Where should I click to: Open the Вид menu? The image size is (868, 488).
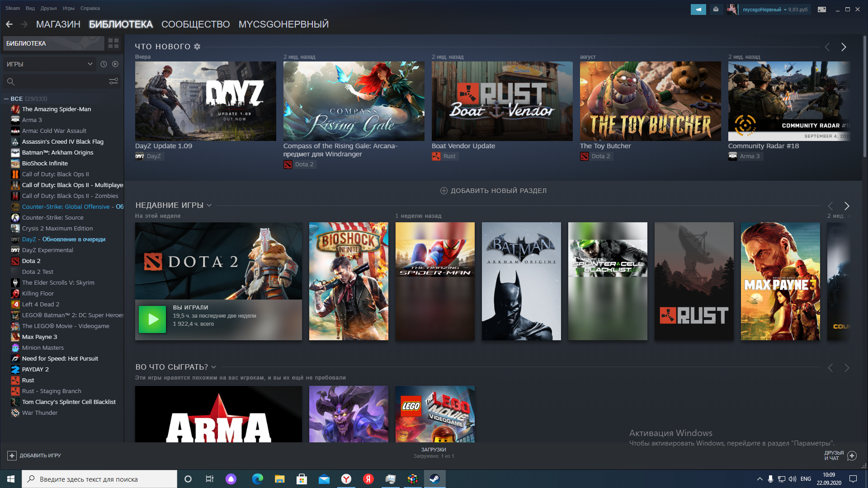click(30, 8)
